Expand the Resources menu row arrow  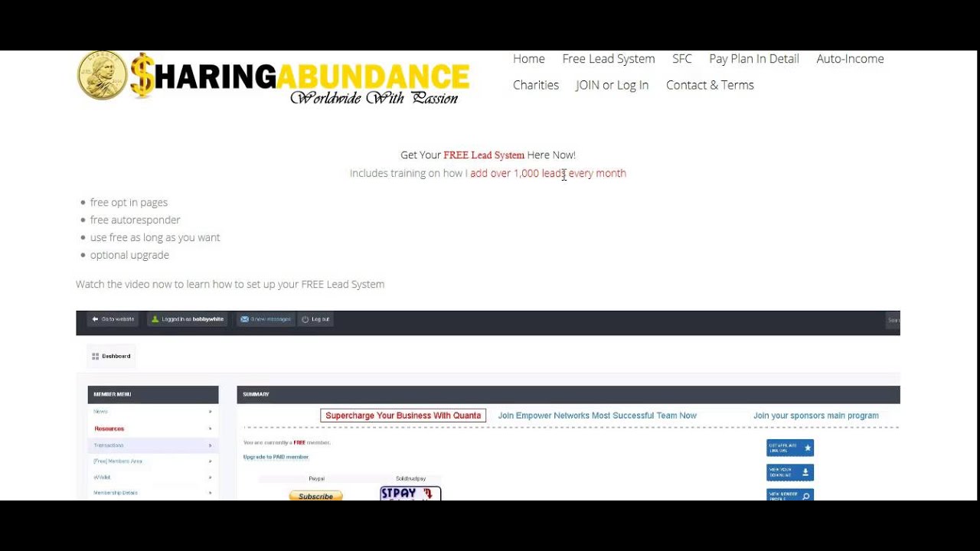click(x=210, y=429)
